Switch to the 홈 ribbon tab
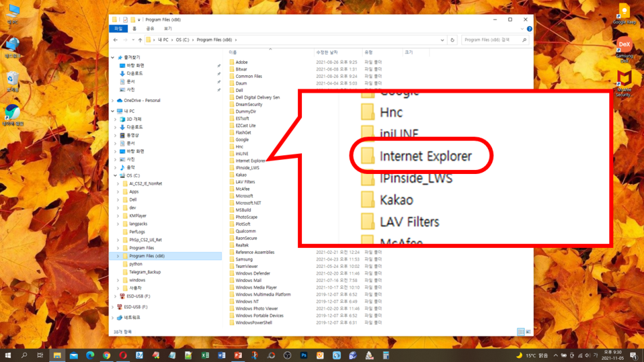This screenshot has height=362, width=644. coord(134,29)
